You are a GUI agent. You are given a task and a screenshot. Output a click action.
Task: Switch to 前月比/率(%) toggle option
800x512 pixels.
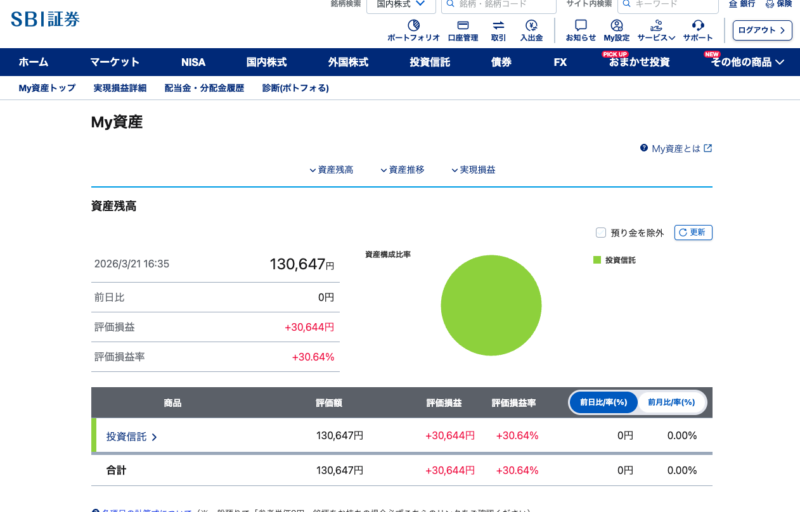click(x=672, y=402)
